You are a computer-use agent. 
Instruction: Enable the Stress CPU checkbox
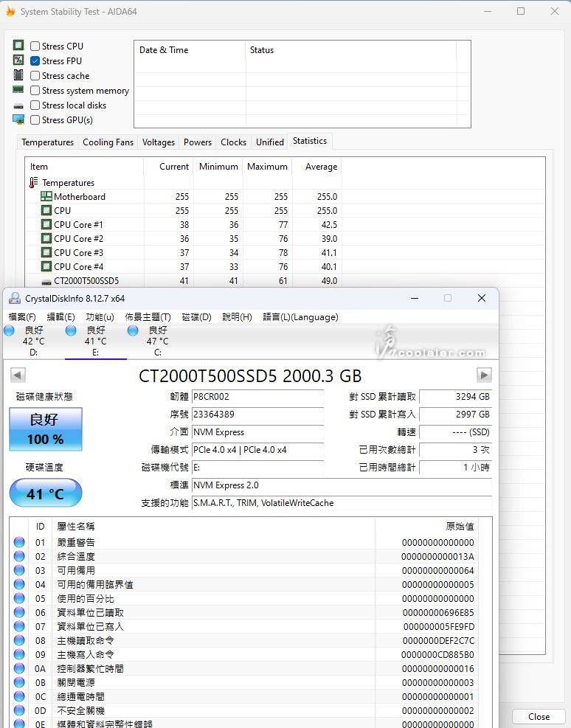click(35, 46)
